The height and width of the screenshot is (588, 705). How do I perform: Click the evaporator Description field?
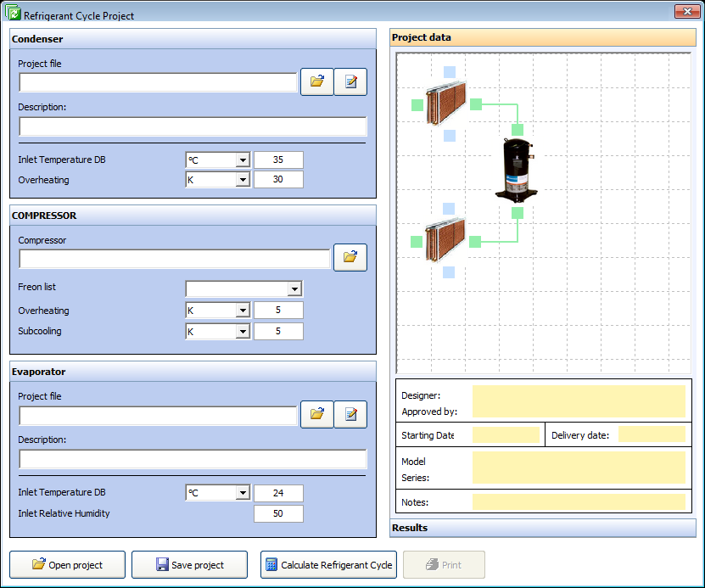(x=193, y=459)
